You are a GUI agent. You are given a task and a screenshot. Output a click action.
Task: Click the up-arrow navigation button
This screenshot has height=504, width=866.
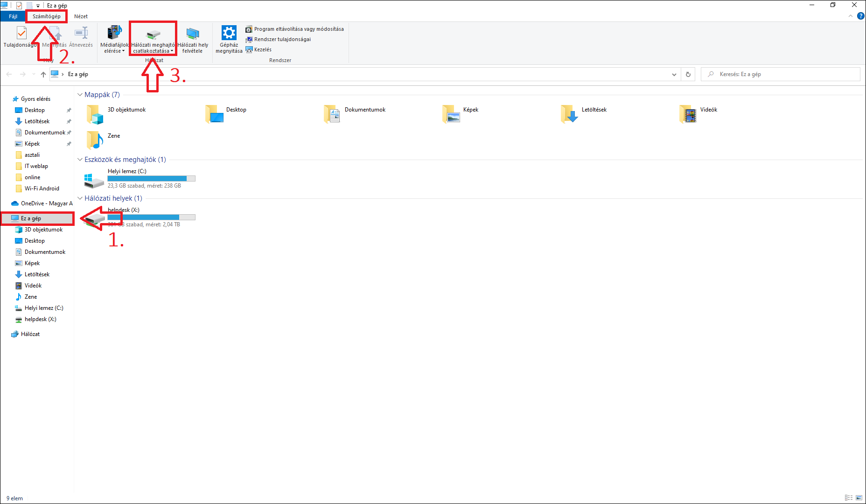(x=43, y=74)
